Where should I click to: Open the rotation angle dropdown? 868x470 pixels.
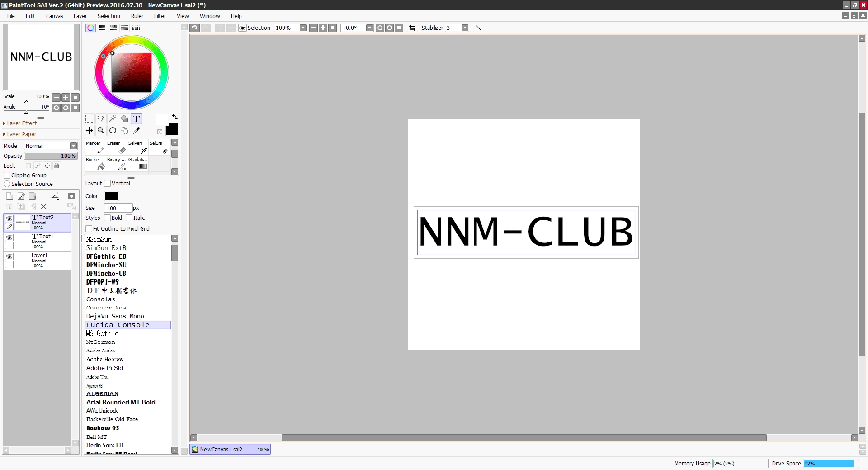coord(369,28)
